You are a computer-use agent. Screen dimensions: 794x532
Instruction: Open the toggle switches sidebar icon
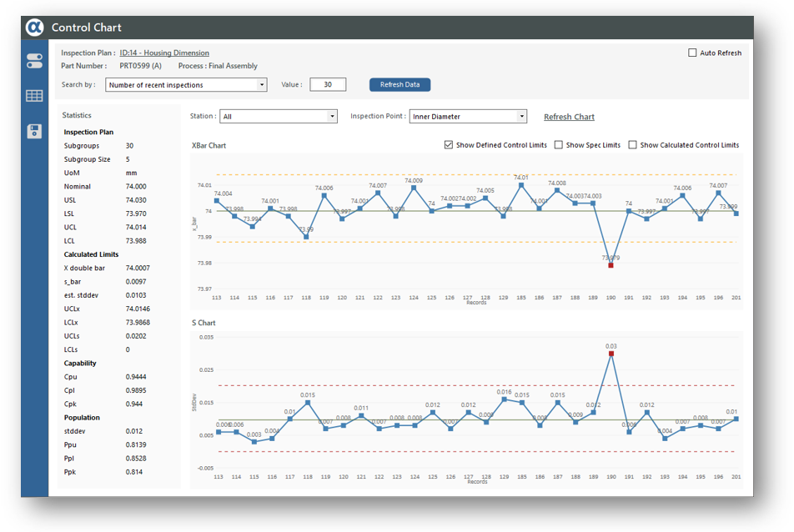point(34,61)
